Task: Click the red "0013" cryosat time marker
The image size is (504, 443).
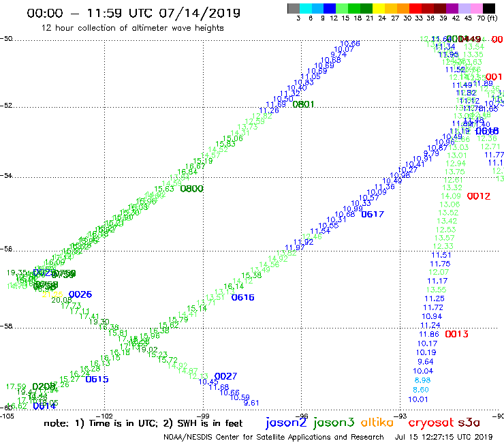Action: [456, 334]
